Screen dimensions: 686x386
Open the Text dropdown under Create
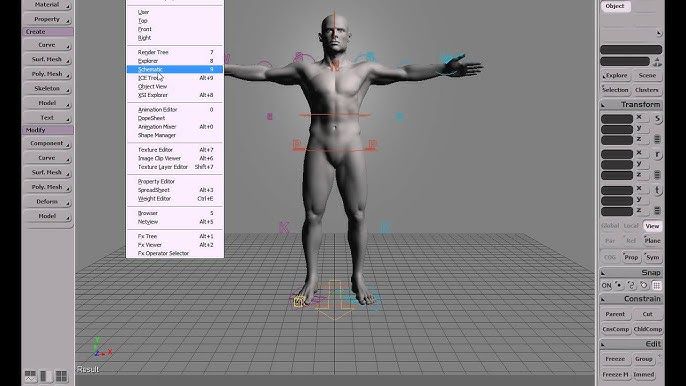click(x=47, y=118)
